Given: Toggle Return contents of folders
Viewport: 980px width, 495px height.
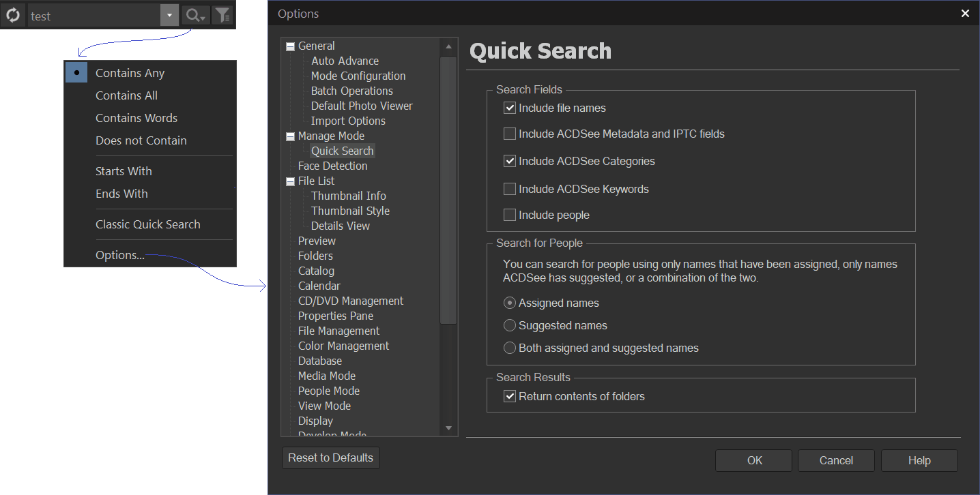Looking at the screenshot, I should coord(510,396).
